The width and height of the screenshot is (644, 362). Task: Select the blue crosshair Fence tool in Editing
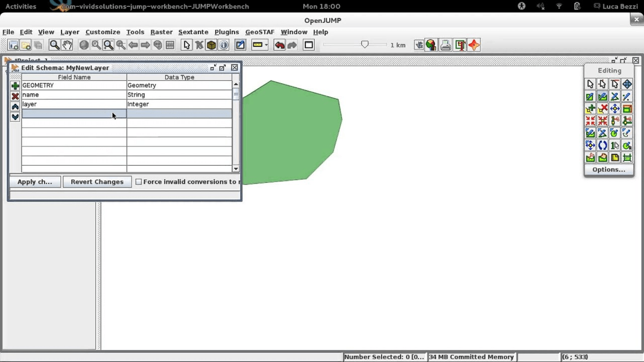(x=627, y=84)
